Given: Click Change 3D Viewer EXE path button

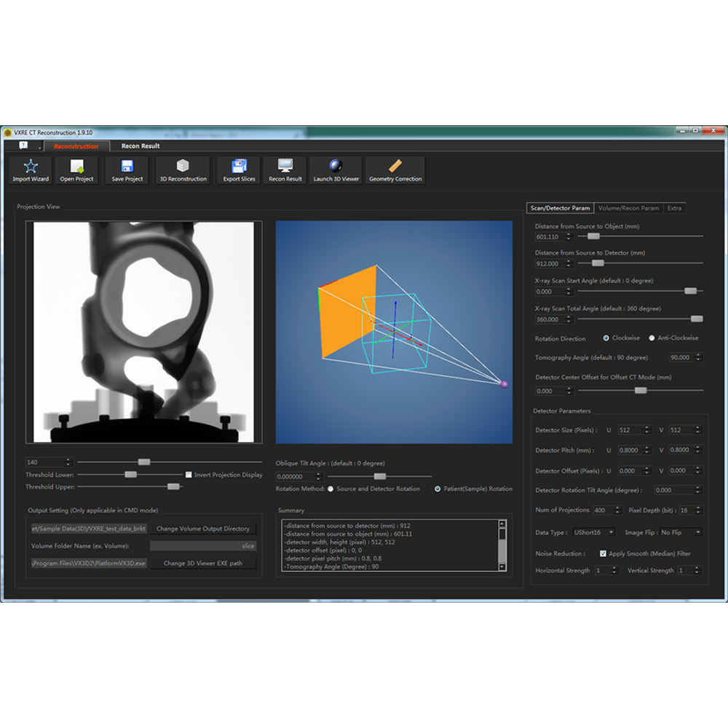Looking at the screenshot, I should point(203,563).
